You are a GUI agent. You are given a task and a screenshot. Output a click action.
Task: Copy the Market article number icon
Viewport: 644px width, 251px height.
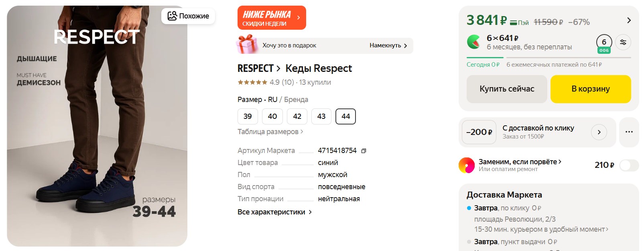[x=364, y=151]
